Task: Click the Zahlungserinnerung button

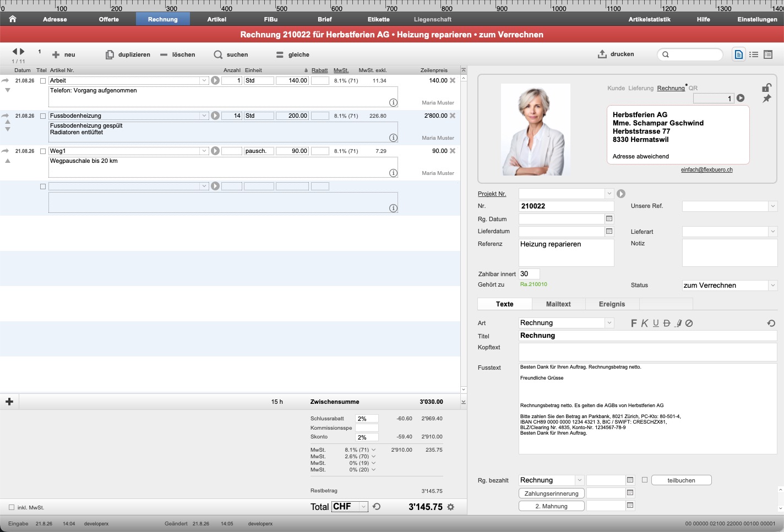Action: coord(551,493)
